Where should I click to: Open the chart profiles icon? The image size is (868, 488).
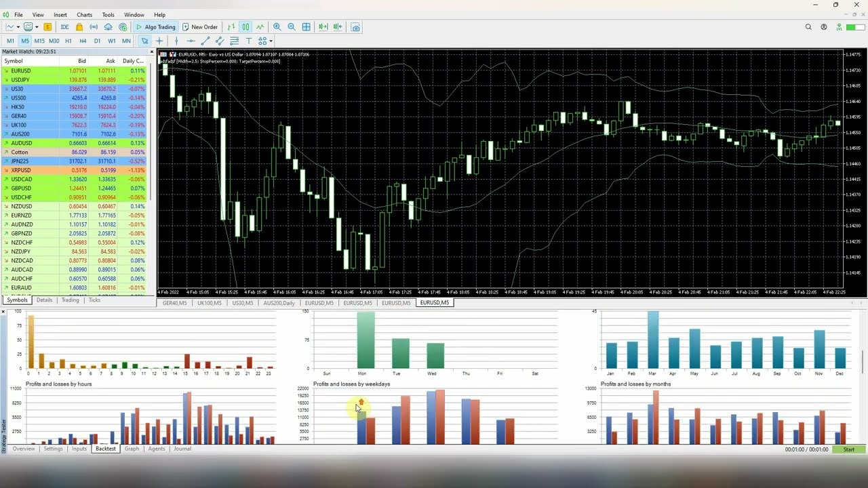pyautogui.click(x=28, y=27)
